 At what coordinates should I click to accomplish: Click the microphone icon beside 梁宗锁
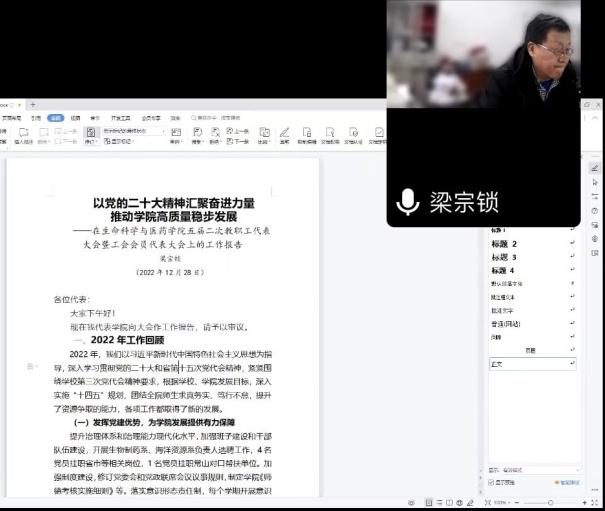coord(408,202)
